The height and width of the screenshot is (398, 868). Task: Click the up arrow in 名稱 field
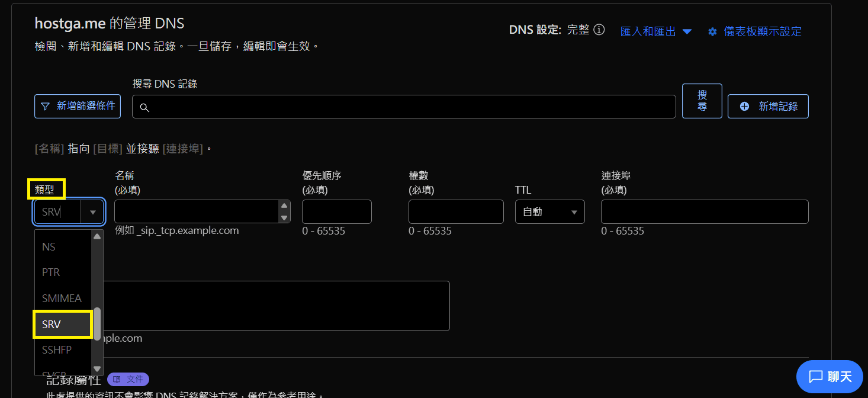coord(285,206)
